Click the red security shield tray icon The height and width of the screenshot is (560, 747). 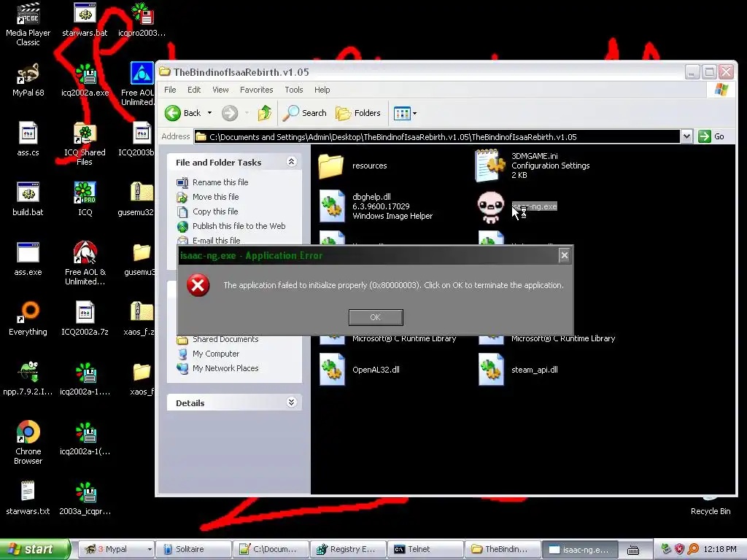679,550
